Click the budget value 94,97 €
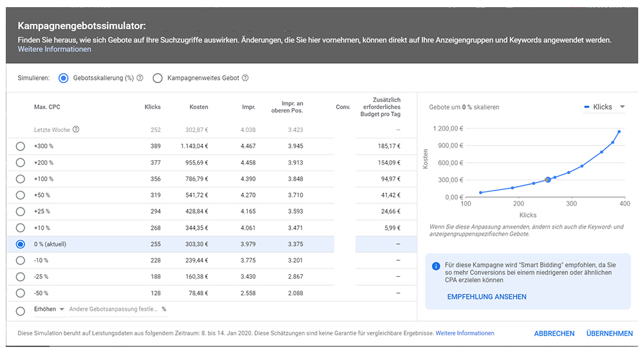The width and height of the screenshot is (644, 354). pos(391,179)
